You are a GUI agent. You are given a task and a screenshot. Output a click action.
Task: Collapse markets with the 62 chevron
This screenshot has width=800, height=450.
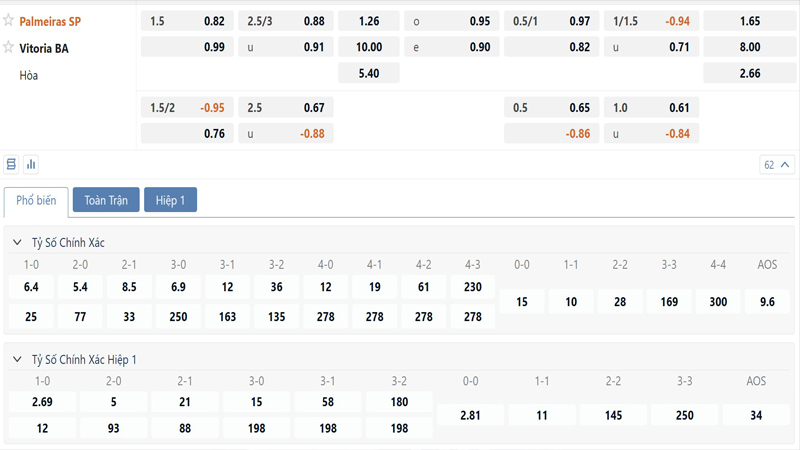tap(777, 165)
